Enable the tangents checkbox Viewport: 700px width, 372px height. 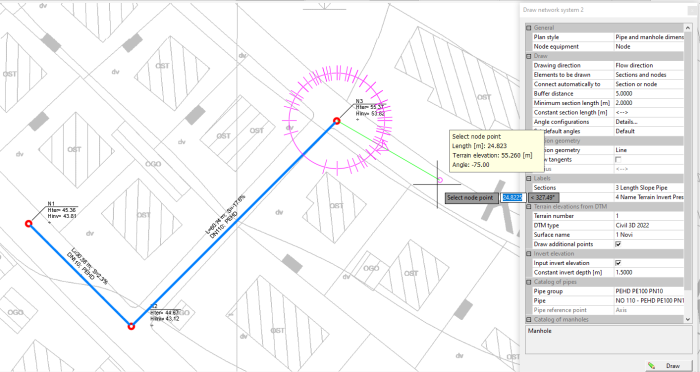coord(618,159)
